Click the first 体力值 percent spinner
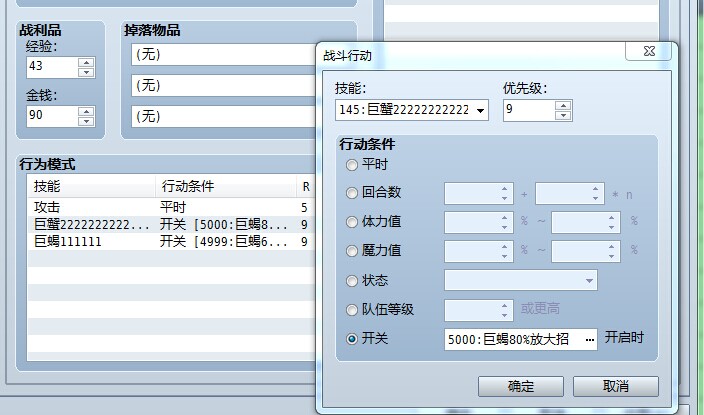 tap(479, 222)
